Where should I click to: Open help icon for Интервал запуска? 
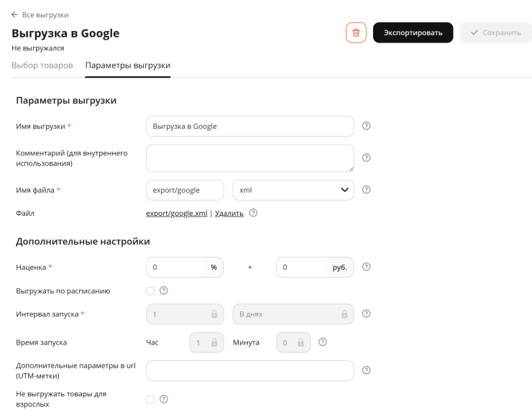click(x=366, y=314)
